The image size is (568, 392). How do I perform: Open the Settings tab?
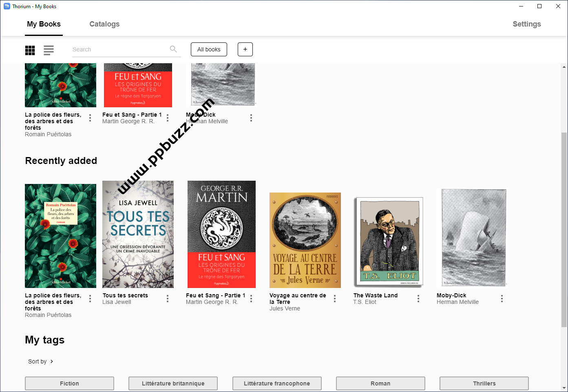[527, 24]
